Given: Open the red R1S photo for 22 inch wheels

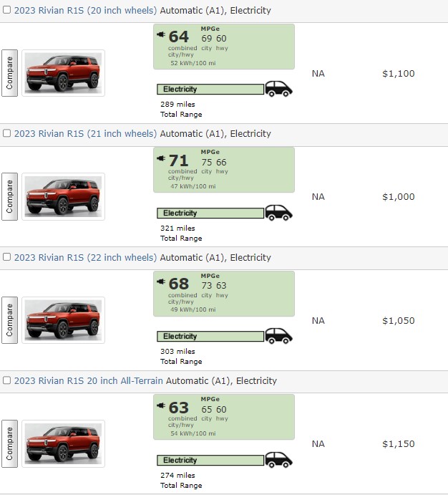Looking at the screenshot, I should [x=63, y=320].
